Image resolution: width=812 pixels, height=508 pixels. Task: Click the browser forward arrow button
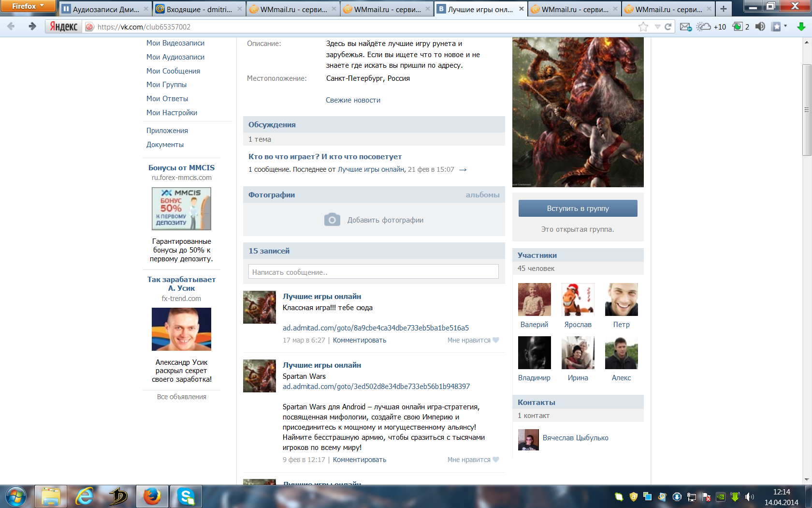pos(32,27)
